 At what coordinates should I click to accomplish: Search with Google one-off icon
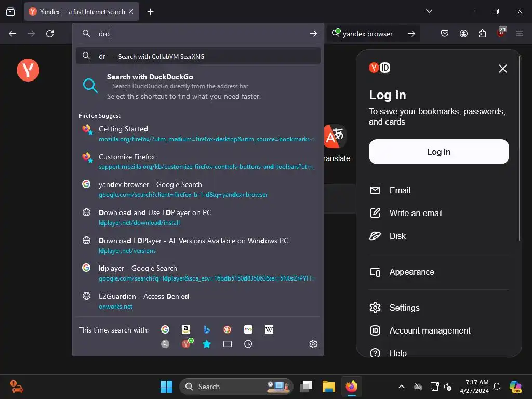pyautogui.click(x=165, y=329)
